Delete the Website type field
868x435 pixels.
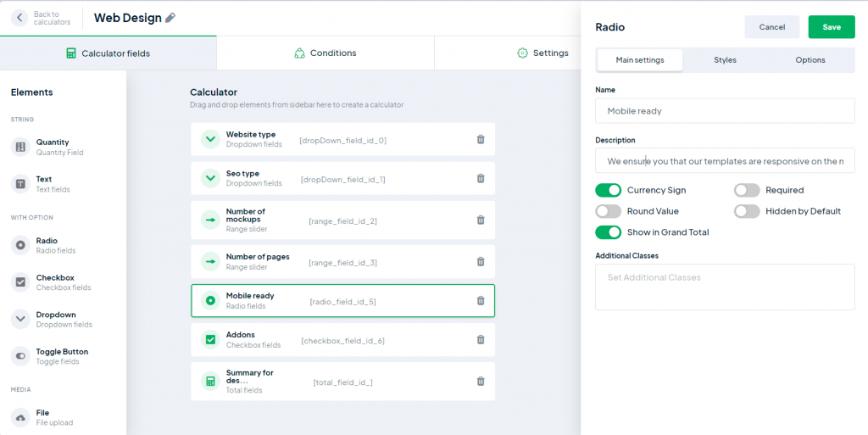click(x=481, y=139)
